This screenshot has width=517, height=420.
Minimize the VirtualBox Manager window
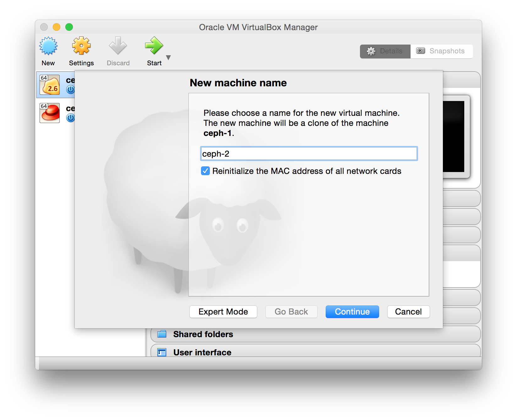click(57, 27)
